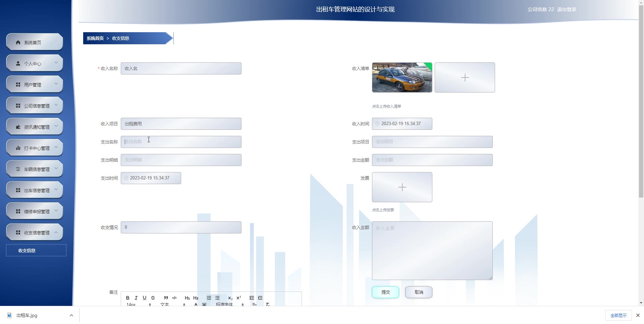Apply Heading 1 in the 备注 editor
Screen dimensions: 644x324
pos(187,298)
